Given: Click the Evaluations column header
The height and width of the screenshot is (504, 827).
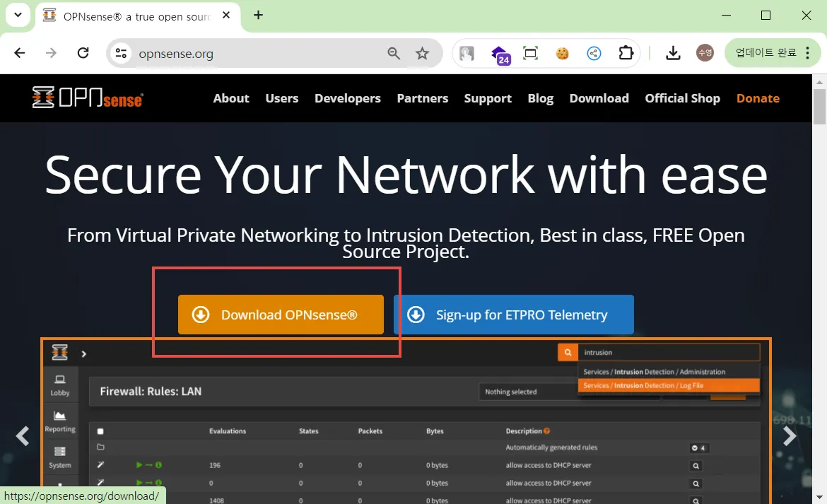Looking at the screenshot, I should [x=228, y=431].
